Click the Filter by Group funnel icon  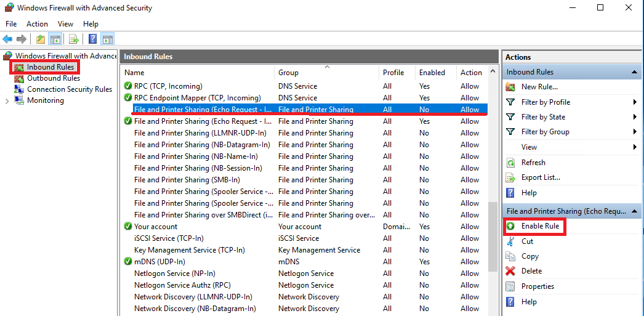tap(510, 131)
